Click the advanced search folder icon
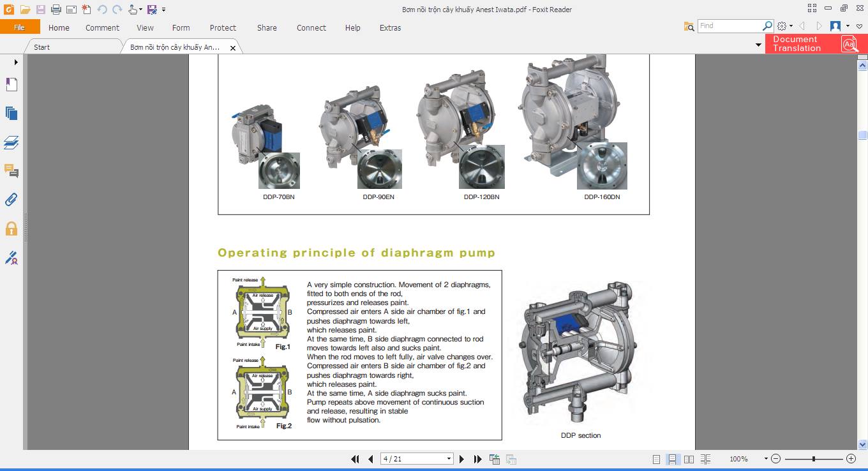The height and width of the screenshot is (471, 868). click(689, 26)
